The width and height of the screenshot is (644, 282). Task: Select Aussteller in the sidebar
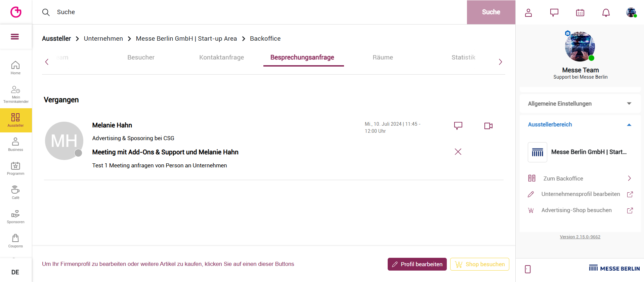16,120
